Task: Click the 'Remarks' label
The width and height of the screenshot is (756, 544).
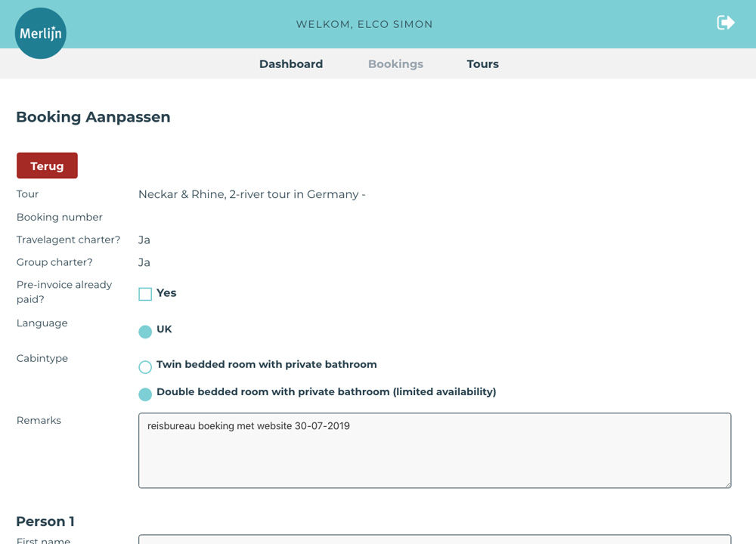Action: point(39,421)
